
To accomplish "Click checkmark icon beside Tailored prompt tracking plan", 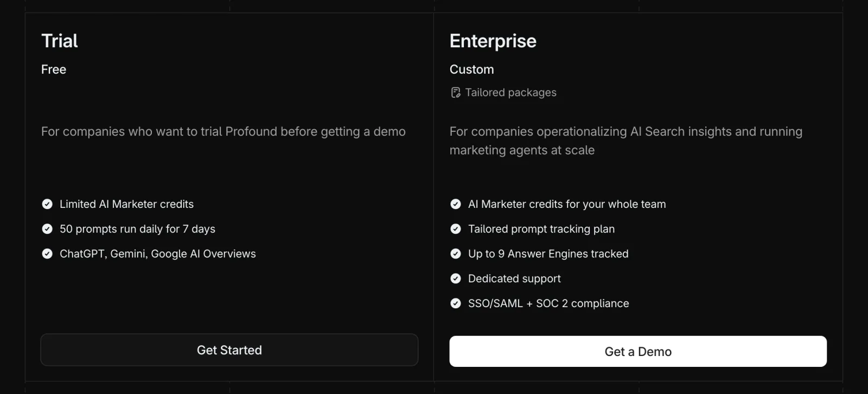I will pyautogui.click(x=456, y=229).
